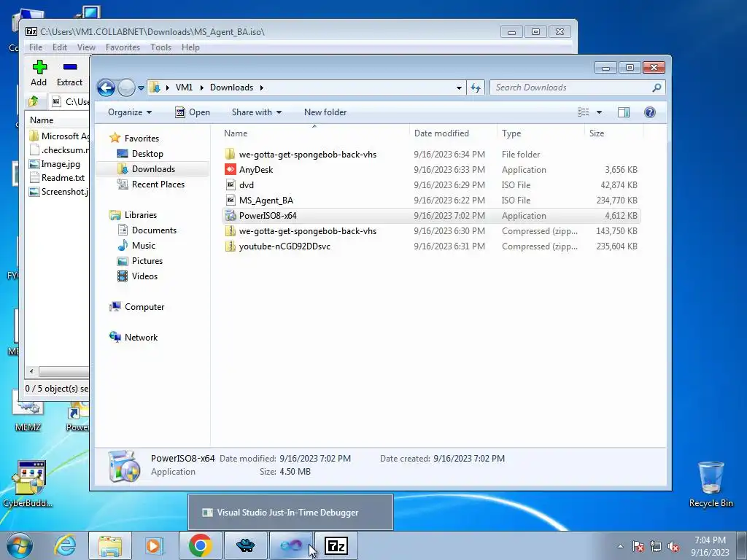Open Videos library
This screenshot has width=747, height=560.
(144, 276)
